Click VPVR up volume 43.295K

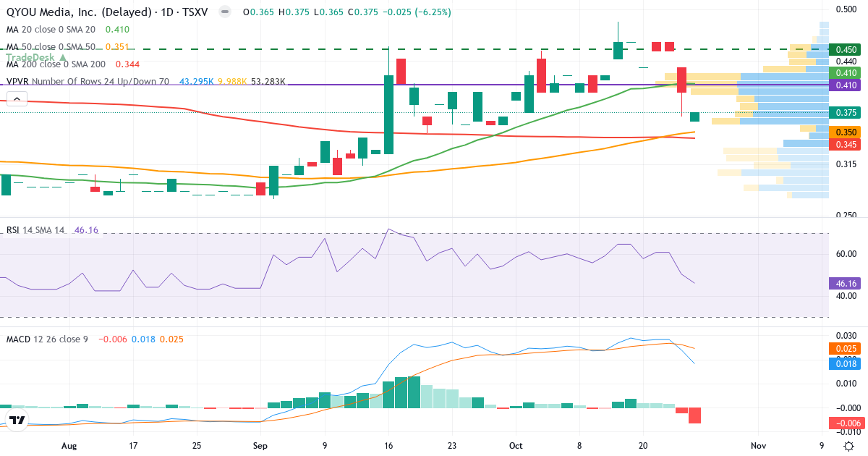[x=197, y=82]
